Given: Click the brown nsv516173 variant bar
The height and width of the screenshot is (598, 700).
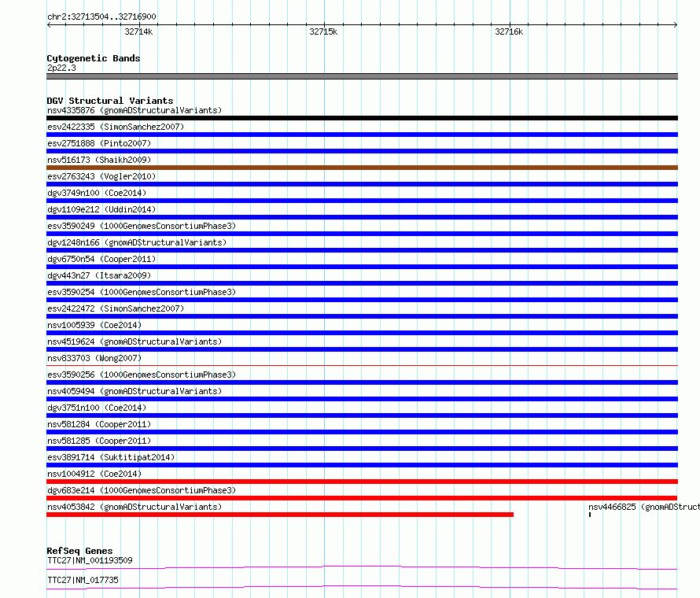Looking at the screenshot, I should pyautogui.click(x=362, y=168).
